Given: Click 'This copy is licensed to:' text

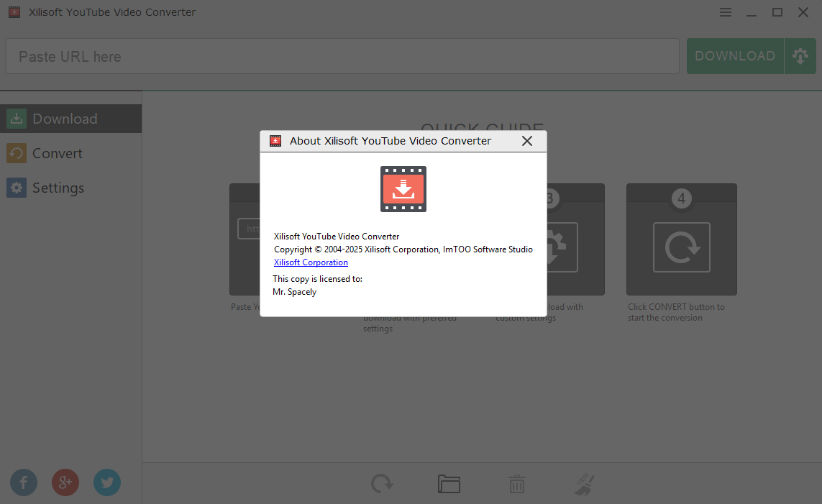Looking at the screenshot, I should [x=318, y=279].
